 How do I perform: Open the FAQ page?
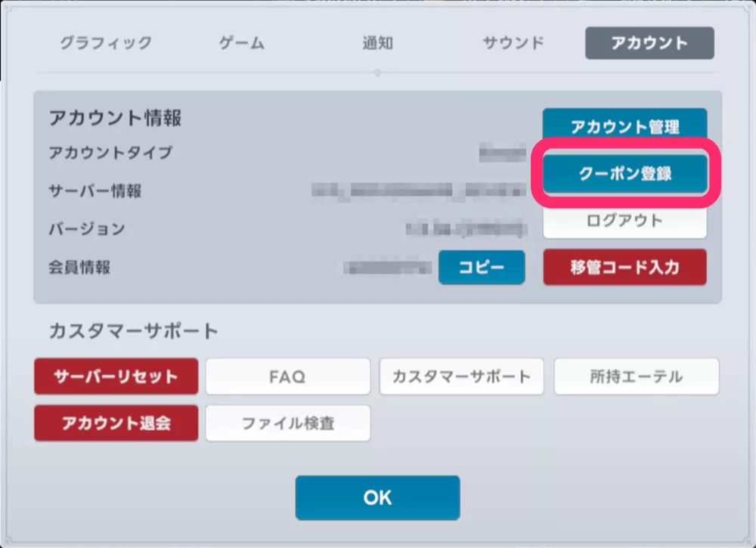(287, 376)
